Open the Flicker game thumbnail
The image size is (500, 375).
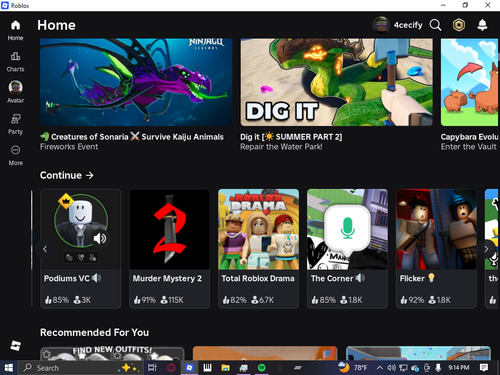[436, 229]
